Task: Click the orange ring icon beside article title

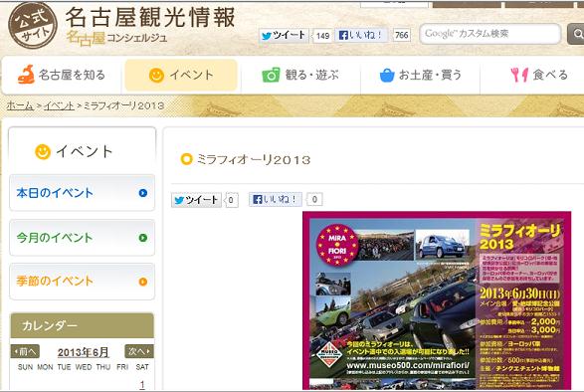Action: (x=186, y=159)
